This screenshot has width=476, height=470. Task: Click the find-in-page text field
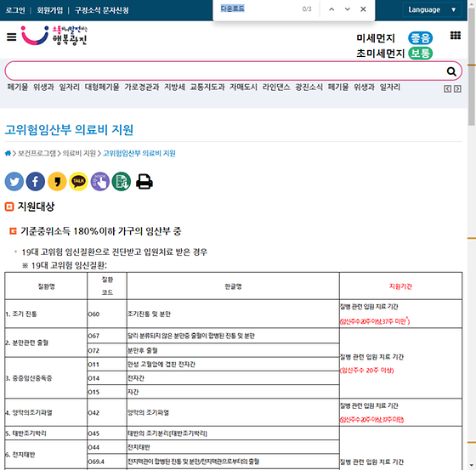click(x=258, y=8)
